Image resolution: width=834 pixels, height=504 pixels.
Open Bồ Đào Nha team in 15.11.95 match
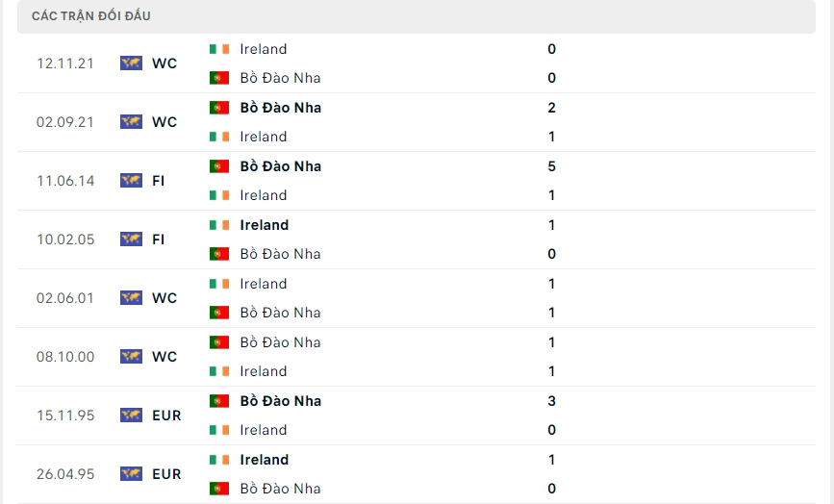tap(280, 401)
